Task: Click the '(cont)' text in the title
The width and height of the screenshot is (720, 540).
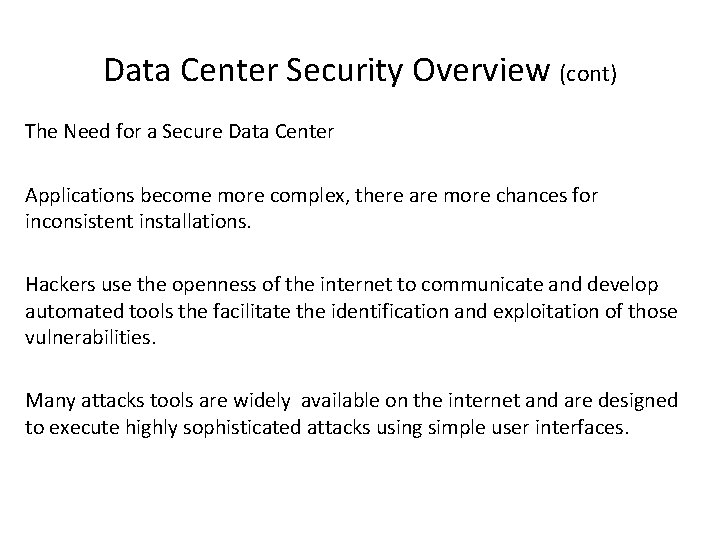Action: pos(594,73)
